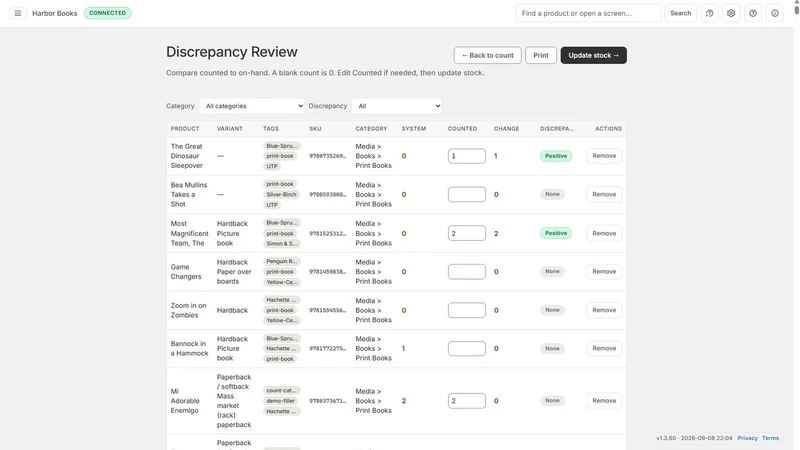Edit counted for Bea Mullins Takes a Shot
Image resolution: width=800 pixels, height=450 pixels.
(467, 194)
